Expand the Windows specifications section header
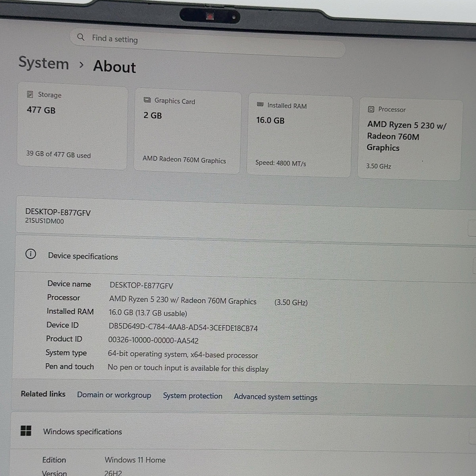Viewport: 476px width, 476px height. click(243, 432)
